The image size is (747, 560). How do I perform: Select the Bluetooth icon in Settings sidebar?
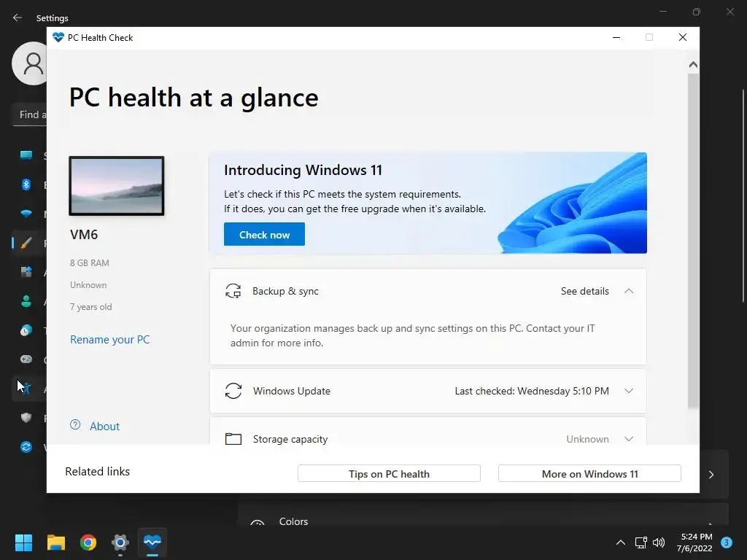point(26,184)
